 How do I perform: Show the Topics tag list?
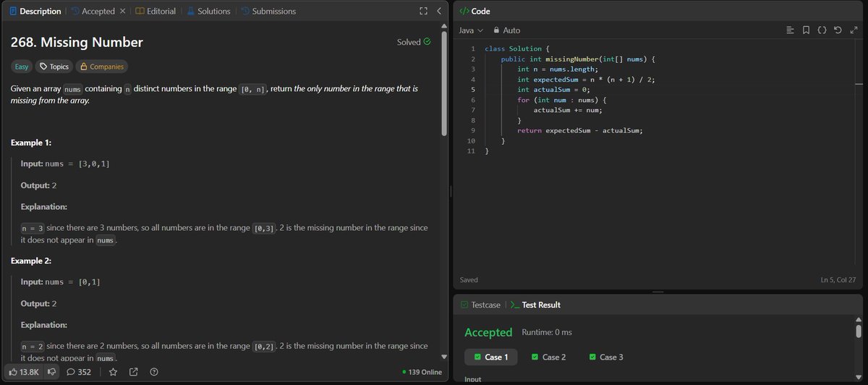[x=54, y=67]
